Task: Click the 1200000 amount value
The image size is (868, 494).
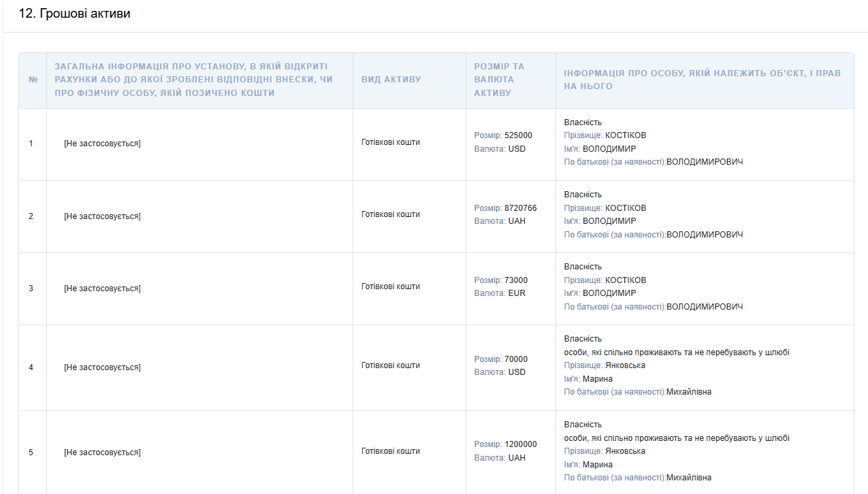Action: point(520,444)
